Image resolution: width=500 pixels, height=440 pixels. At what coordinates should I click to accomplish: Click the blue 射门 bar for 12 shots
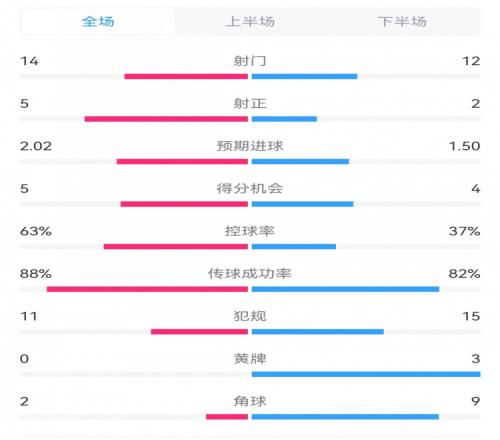pos(304,76)
